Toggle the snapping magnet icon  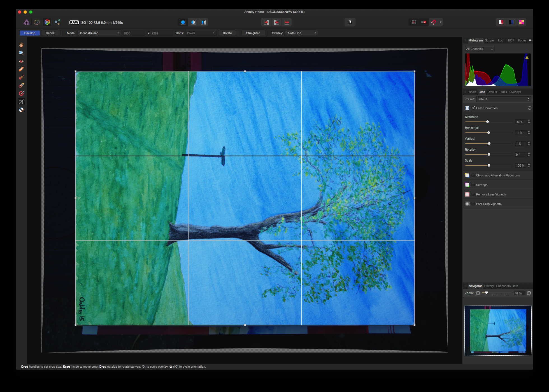[434, 22]
